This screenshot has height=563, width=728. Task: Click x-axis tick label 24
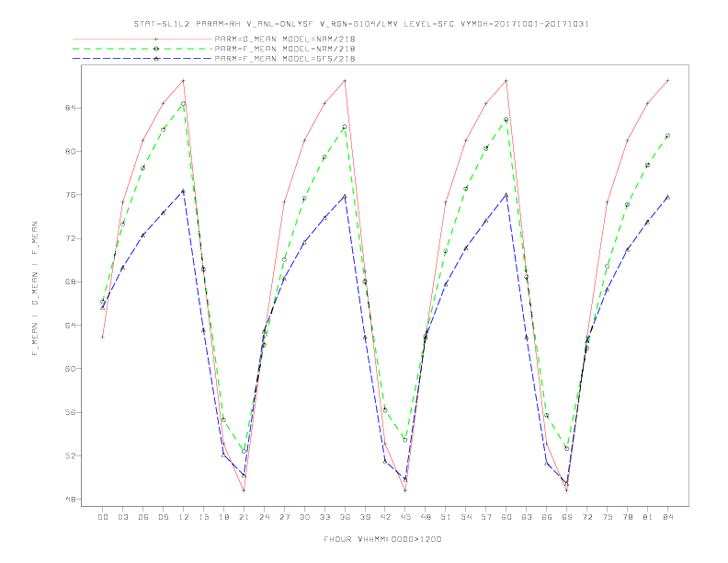[264, 517]
